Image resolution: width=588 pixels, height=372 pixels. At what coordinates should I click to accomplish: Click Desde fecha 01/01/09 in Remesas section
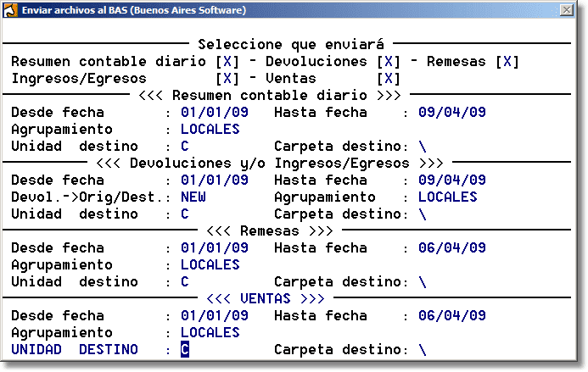215,248
